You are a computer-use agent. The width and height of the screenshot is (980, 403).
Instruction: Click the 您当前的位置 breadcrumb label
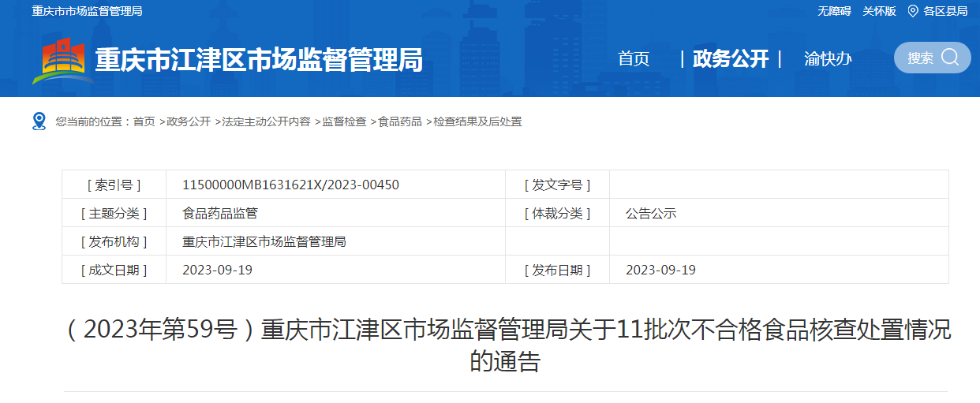click(91, 121)
